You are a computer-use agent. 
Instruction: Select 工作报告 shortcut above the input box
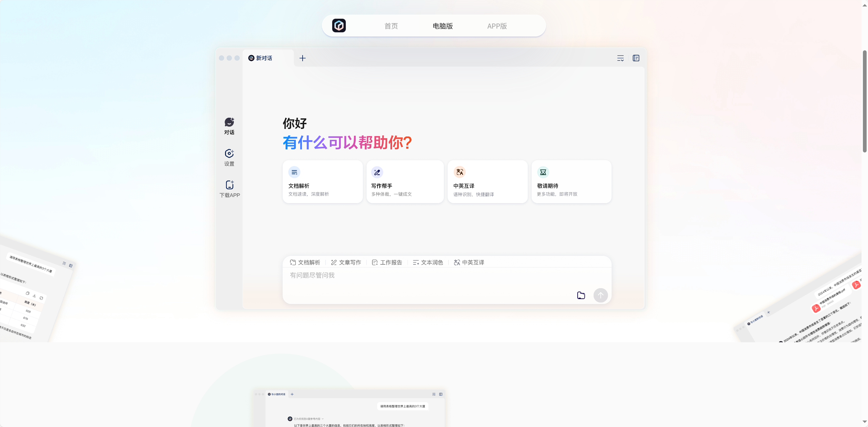(387, 262)
